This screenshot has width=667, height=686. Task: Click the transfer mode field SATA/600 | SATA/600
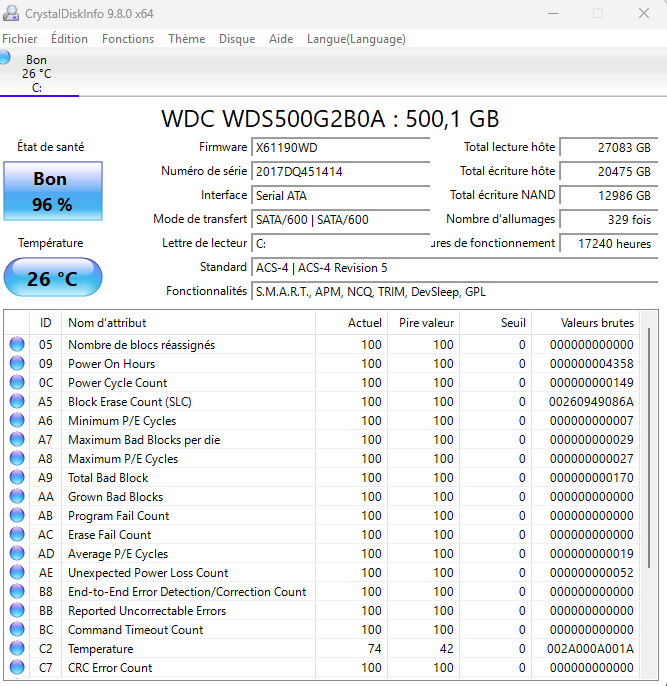(x=341, y=220)
